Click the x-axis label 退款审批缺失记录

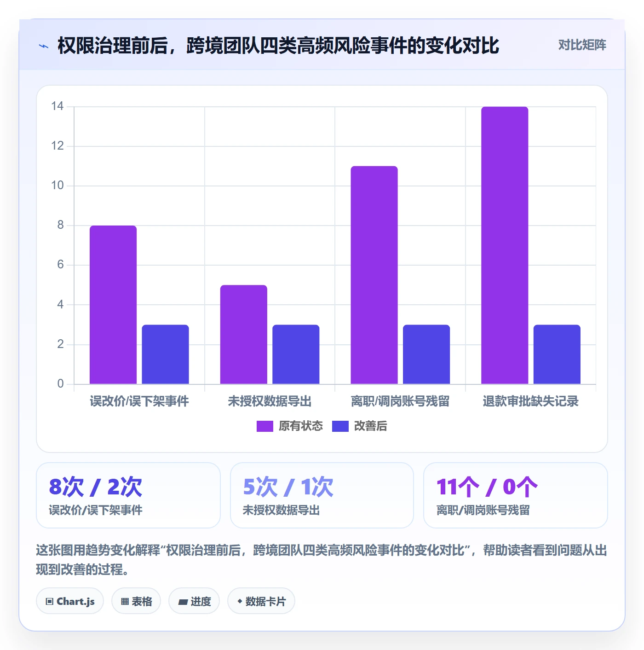(531, 401)
